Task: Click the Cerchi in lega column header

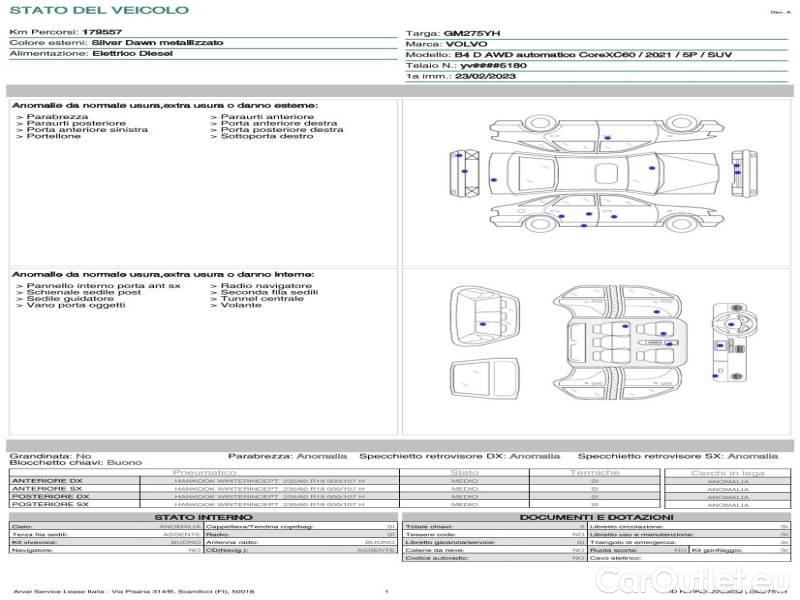Action: [727, 472]
